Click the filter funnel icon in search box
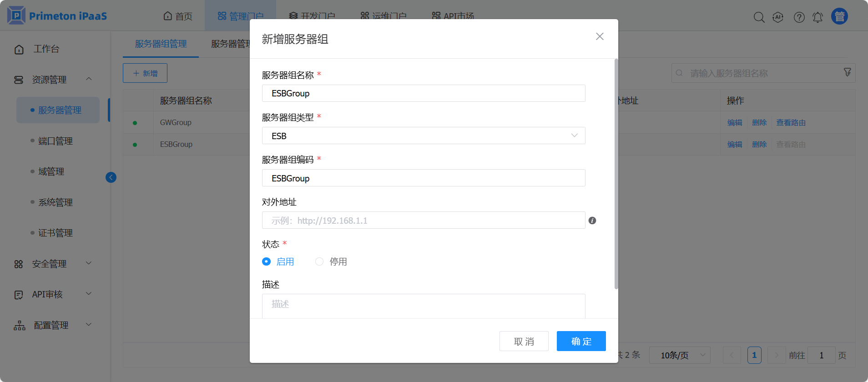Viewport: 868px width, 382px height. 847,73
